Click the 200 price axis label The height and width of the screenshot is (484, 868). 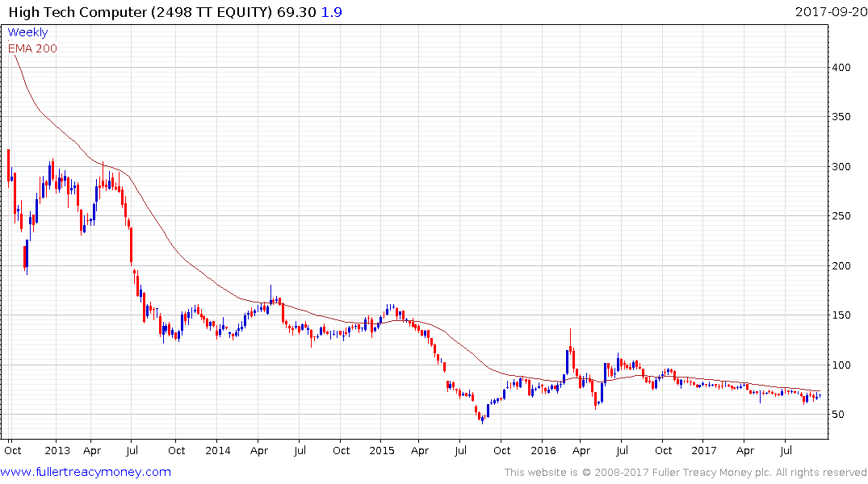pos(841,265)
